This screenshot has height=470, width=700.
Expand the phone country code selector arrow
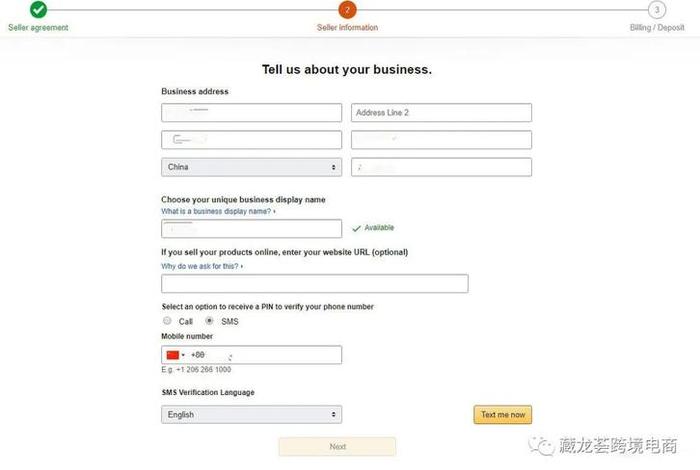(x=183, y=355)
